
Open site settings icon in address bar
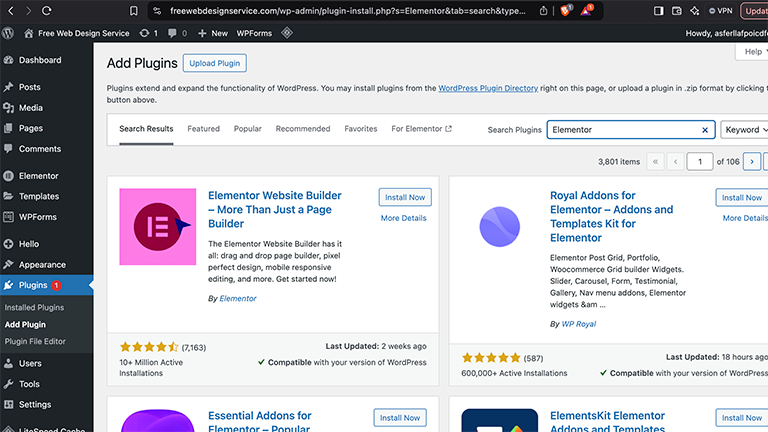(157, 11)
